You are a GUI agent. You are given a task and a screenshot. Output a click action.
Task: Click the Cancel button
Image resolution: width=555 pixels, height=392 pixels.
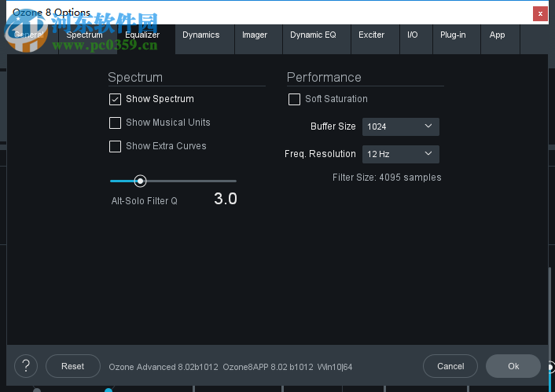click(450, 366)
